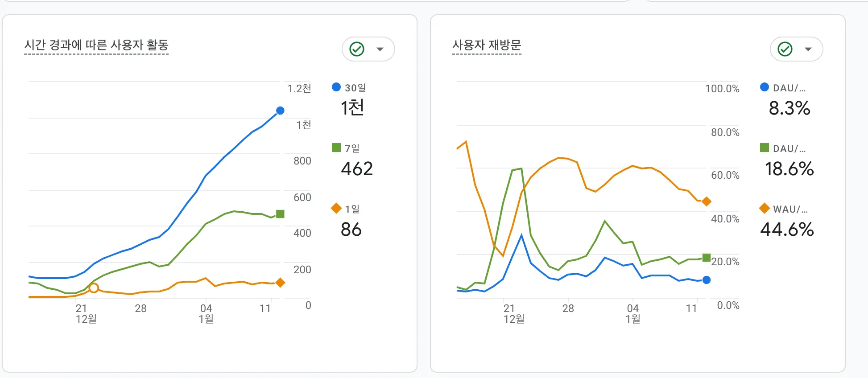The width and height of the screenshot is (868, 378).
Task: Click orange diamond endpoint on retention chart
Action: tap(707, 201)
